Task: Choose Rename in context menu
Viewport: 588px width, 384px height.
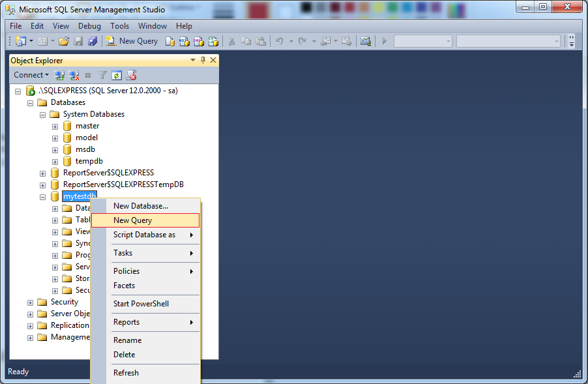Action: [145, 340]
